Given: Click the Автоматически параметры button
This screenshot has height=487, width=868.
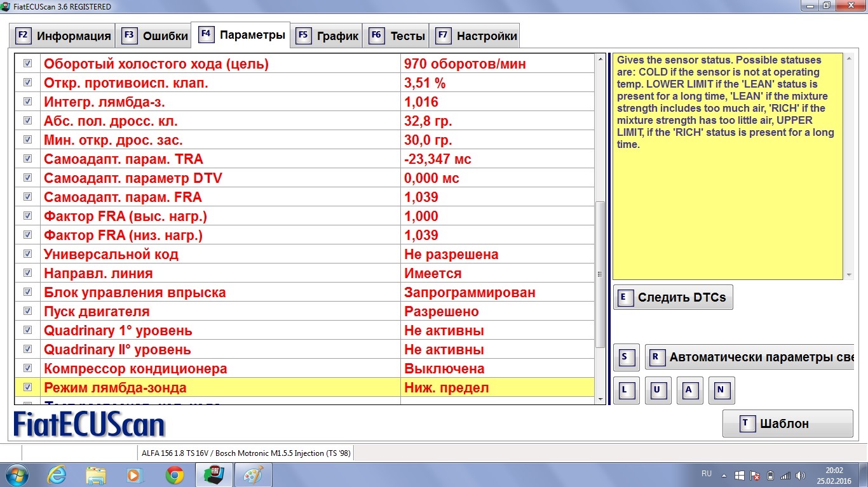Looking at the screenshot, I should pyautogui.click(x=749, y=357).
